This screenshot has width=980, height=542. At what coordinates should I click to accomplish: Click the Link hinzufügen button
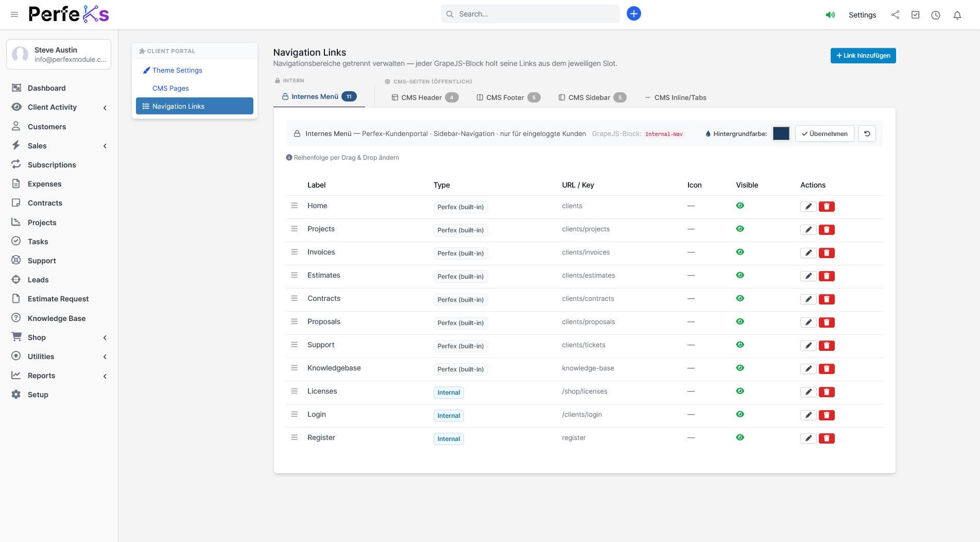point(863,56)
